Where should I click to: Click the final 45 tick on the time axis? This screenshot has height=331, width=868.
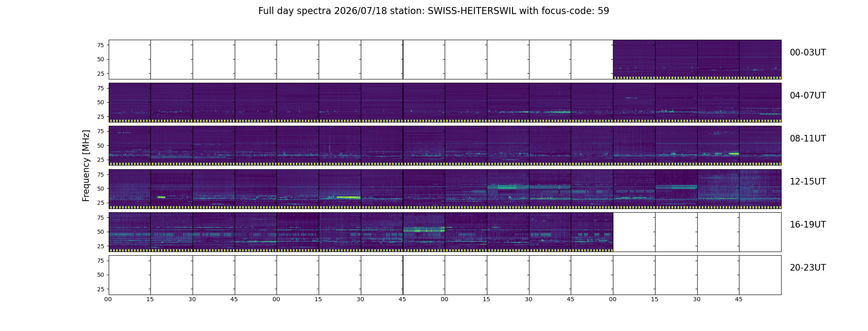click(x=739, y=299)
